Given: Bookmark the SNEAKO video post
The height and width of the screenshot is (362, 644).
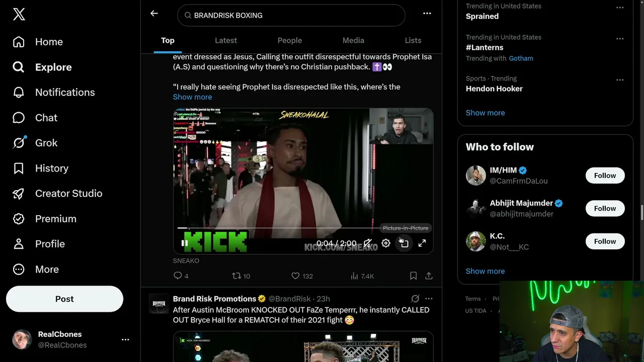Looking at the screenshot, I should tap(413, 276).
